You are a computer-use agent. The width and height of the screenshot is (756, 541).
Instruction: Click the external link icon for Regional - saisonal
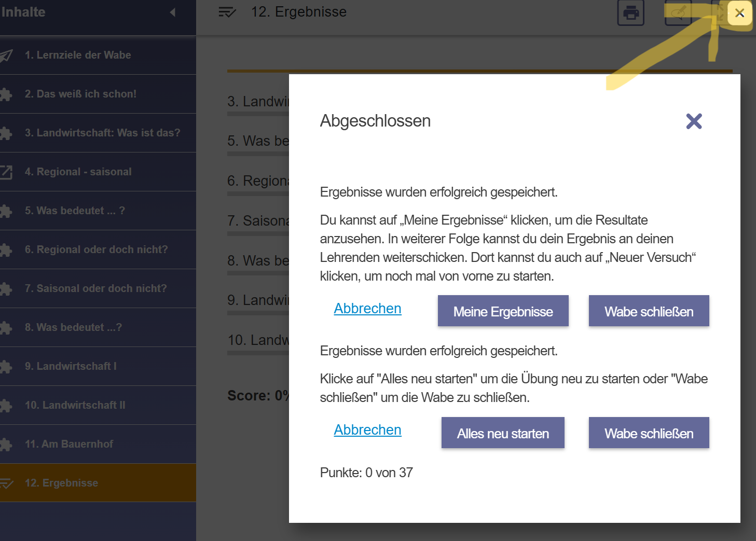point(6,172)
